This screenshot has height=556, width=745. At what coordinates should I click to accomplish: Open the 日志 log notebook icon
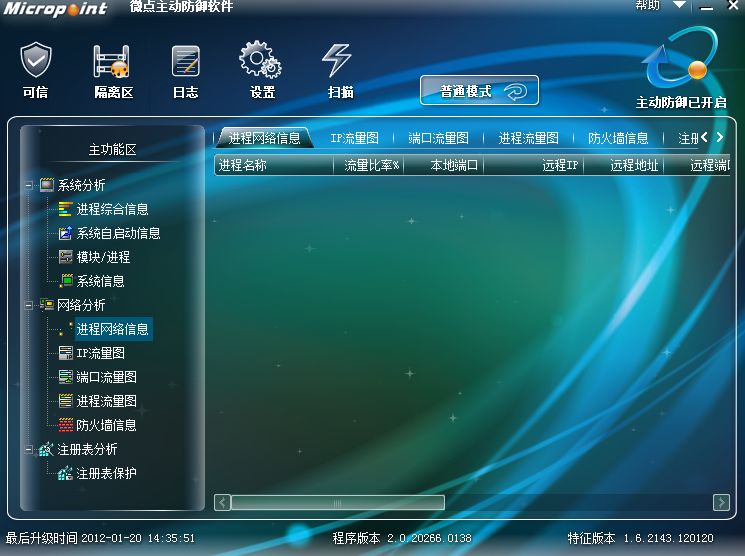pos(185,61)
